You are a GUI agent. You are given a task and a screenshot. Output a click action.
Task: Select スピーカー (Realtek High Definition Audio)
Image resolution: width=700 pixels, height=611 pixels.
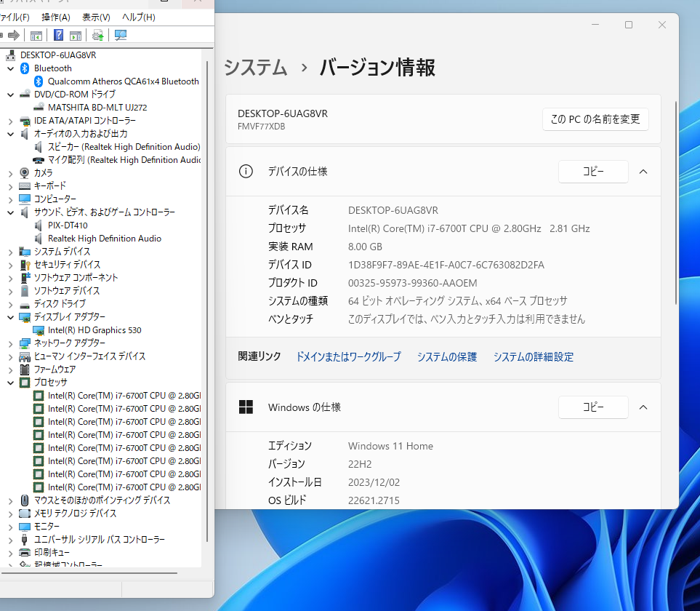click(x=124, y=146)
